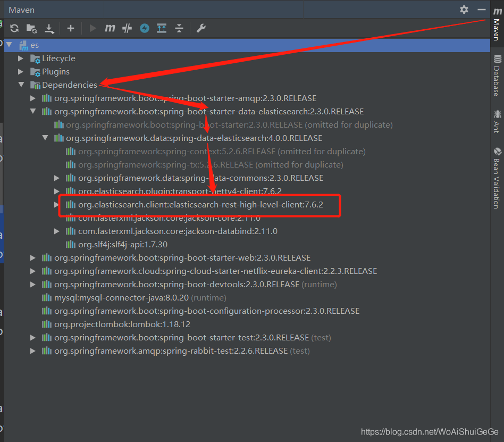504x442 pixels.
Task: Open the Maven panel settings gear
Action: 464,9
